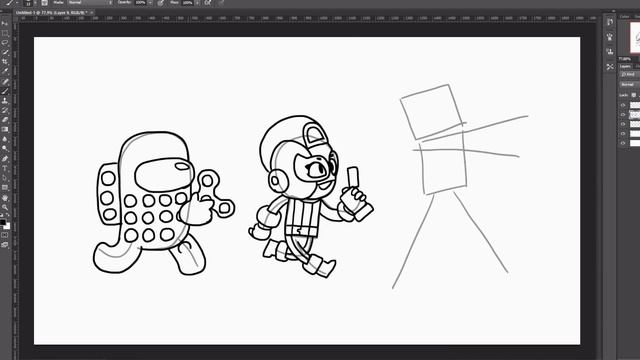Swap foreground and background colors
The image size is (640, 360).
click(8, 215)
